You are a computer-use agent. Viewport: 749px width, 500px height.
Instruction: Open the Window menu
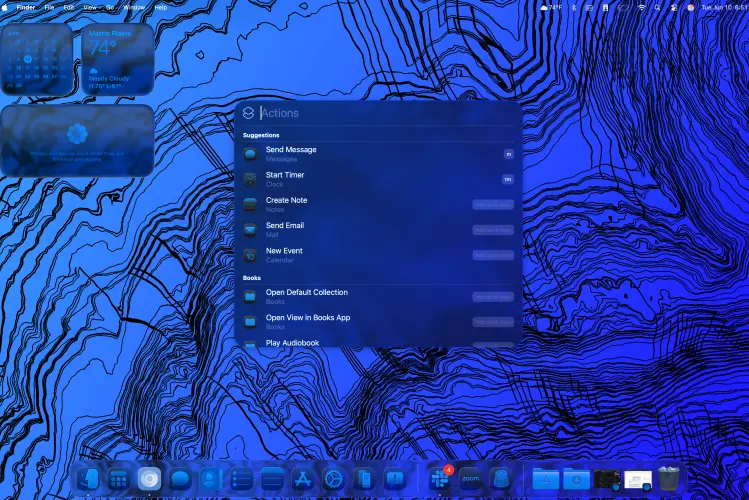click(x=134, y=7)
